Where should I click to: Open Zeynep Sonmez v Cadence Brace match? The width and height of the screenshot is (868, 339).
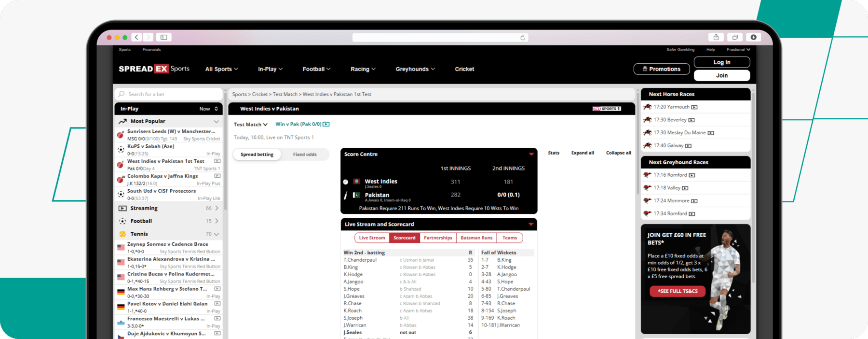pos(168,248)
